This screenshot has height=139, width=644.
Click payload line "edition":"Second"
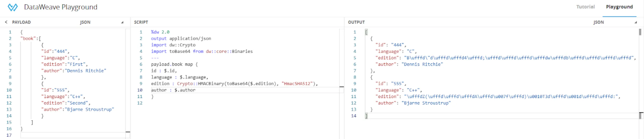pos(66,103)
